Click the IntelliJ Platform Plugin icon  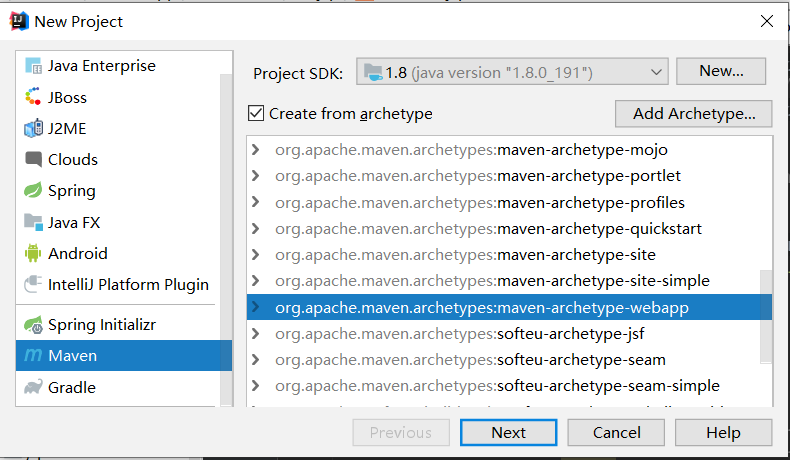[x=33, y=284]
